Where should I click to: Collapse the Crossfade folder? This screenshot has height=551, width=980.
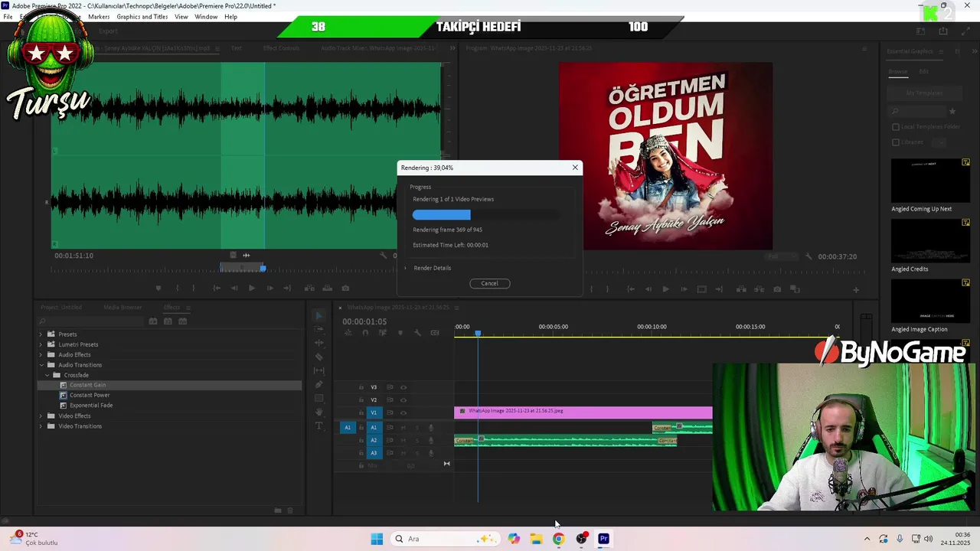pyautogui.click(x=47, y=375)
